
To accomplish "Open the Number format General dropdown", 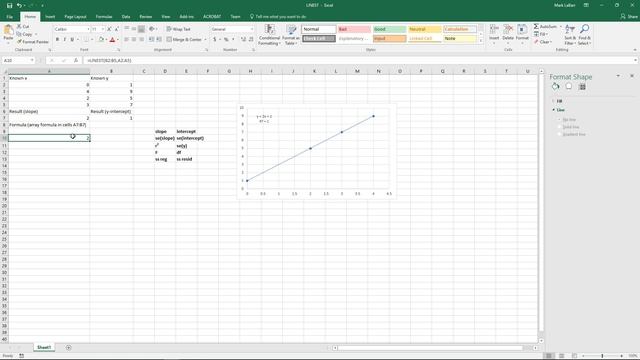I will click(x=252, y=29).
